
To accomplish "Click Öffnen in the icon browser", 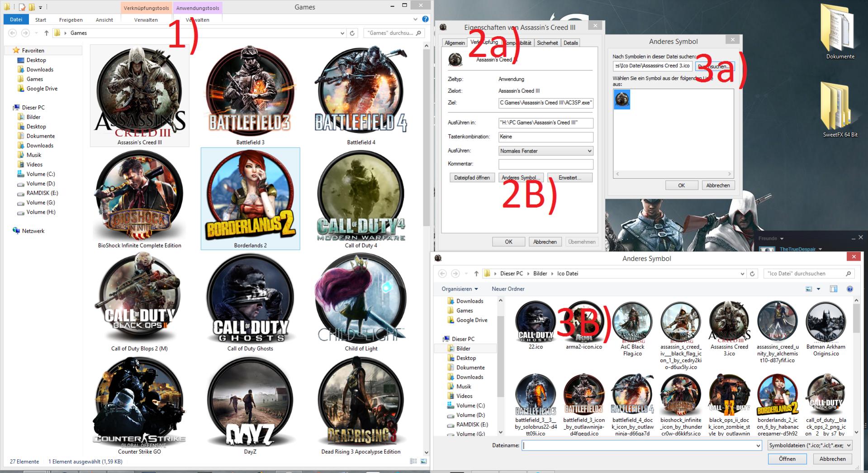I will click(x=787, y=459).
